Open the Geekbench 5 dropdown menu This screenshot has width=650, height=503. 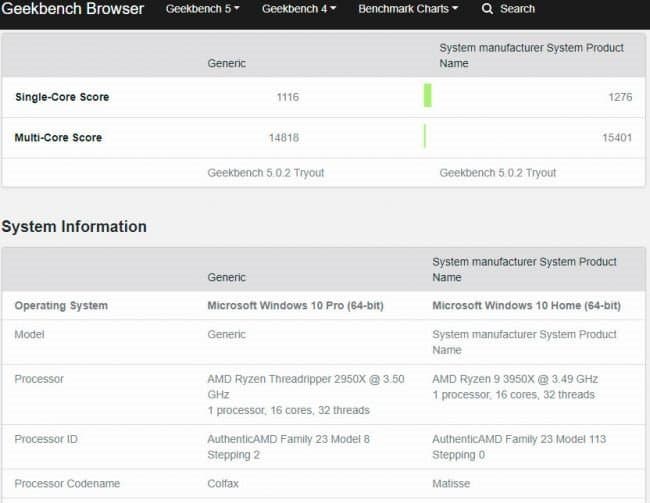pyautogui.click(x=202, y=9)
